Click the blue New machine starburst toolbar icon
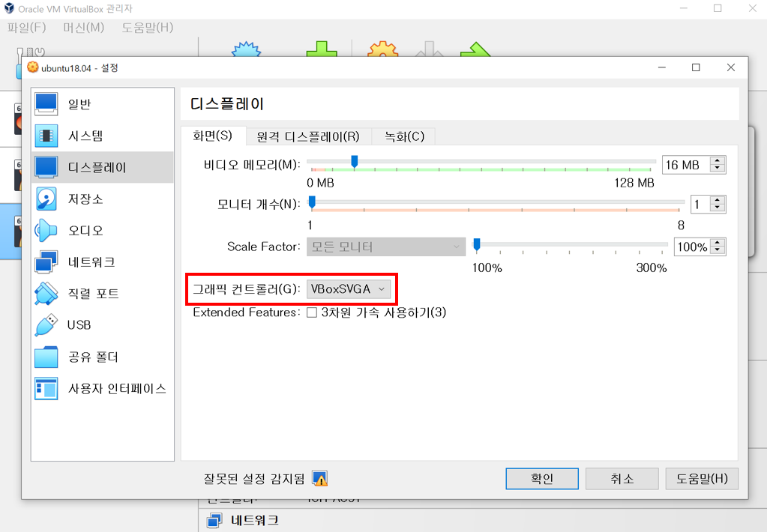The width and height of the screenshot is (767, 532). pyautogui.click(x=246, y=49)
